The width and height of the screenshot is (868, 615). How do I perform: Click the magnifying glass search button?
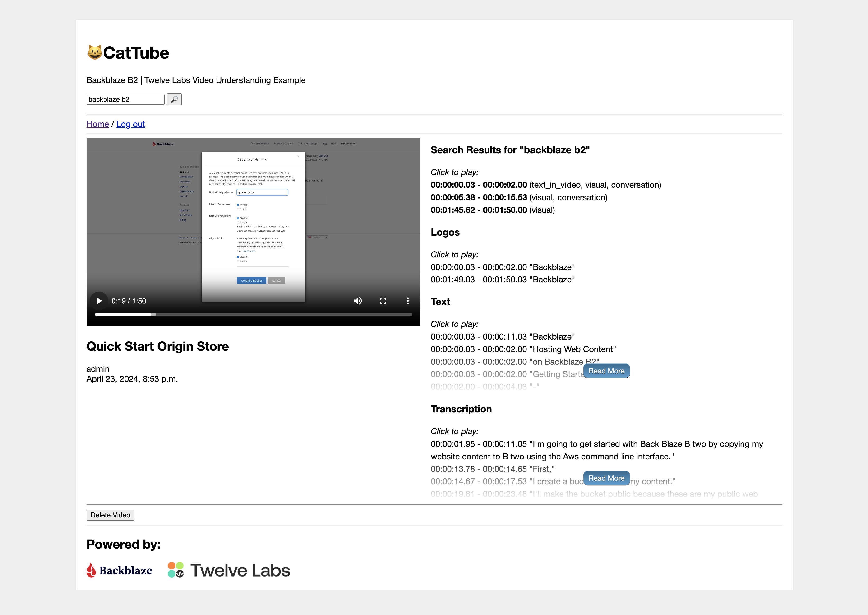tap(174, 99)
